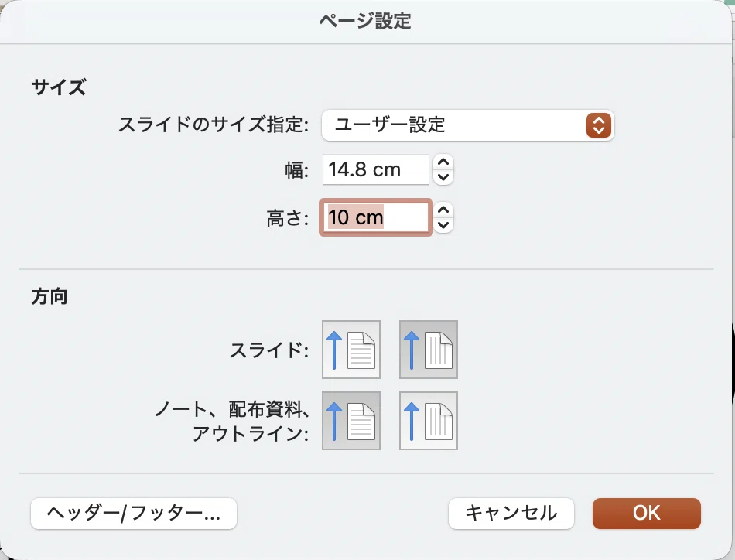Screen dimensions: 735x560
Task: Select portrait orientation for slides
Action: (351, 350)
